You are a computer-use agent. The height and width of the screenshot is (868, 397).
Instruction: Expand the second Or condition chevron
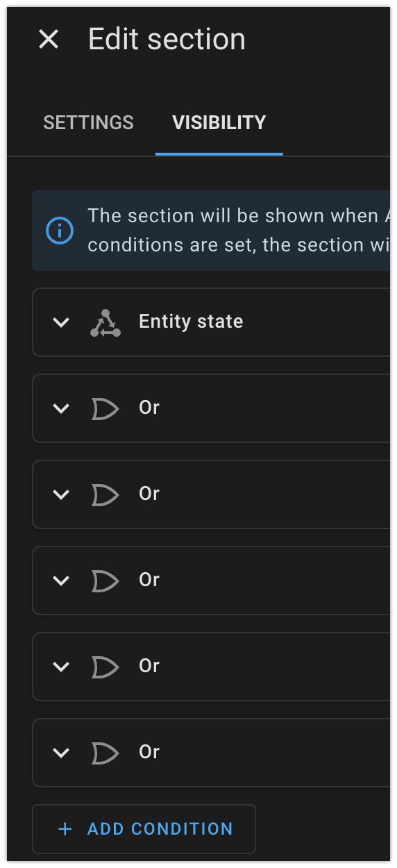point(62,495)
